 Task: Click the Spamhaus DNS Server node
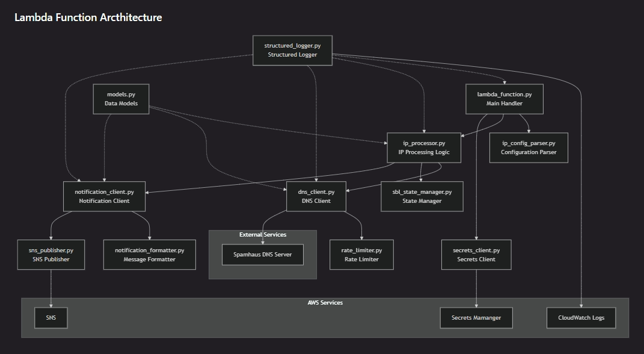pos(262,255)
